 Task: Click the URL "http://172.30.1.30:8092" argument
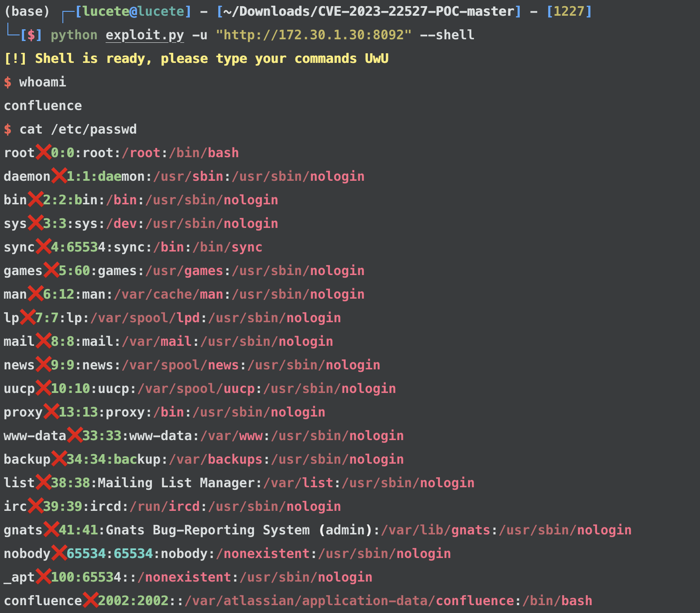coord(314,35)
